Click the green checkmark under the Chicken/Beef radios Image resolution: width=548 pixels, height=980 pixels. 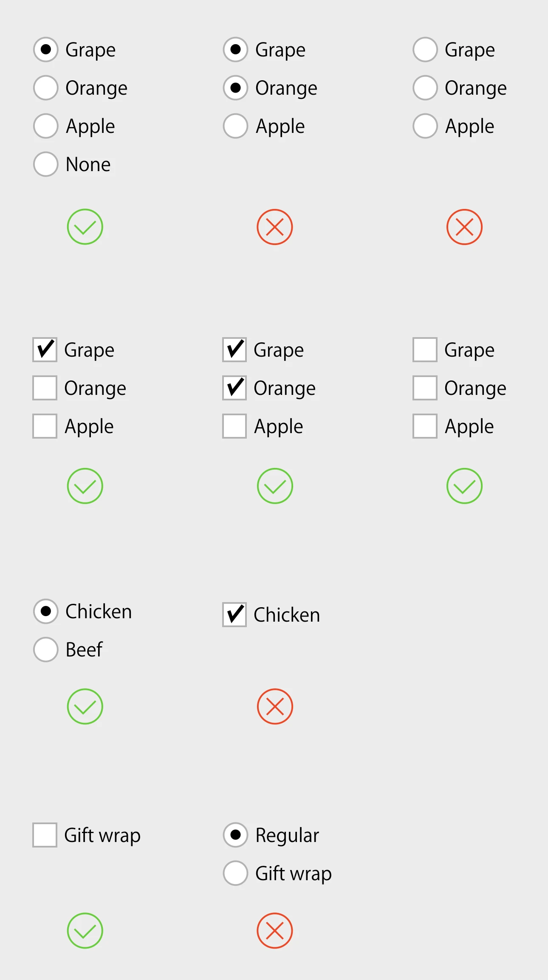(x=85, y=707)
